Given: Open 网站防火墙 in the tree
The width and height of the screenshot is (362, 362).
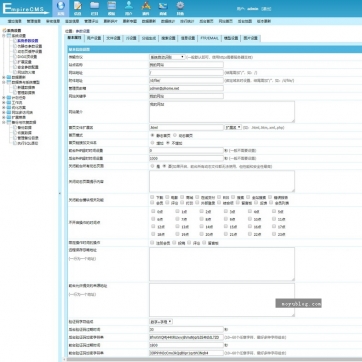Looking at the screenshot, I should pyautogui.click(x=26, y=72).
